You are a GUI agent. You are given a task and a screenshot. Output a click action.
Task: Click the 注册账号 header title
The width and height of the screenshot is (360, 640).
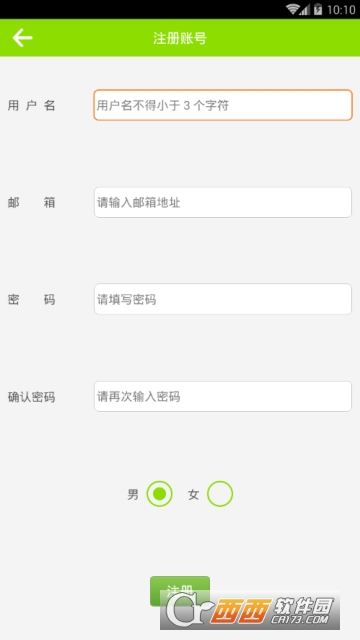[180, 38]
